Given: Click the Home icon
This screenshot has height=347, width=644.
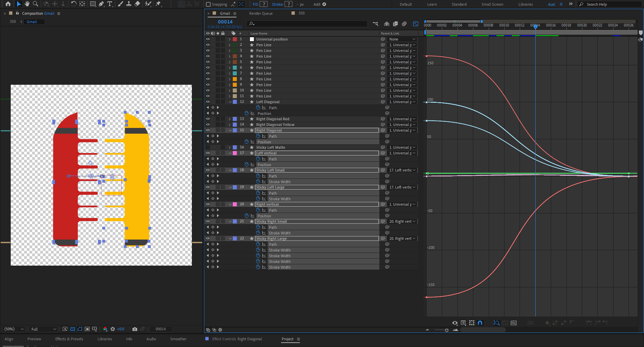Looking at the screenshot, I should click(x=8, y=4).
